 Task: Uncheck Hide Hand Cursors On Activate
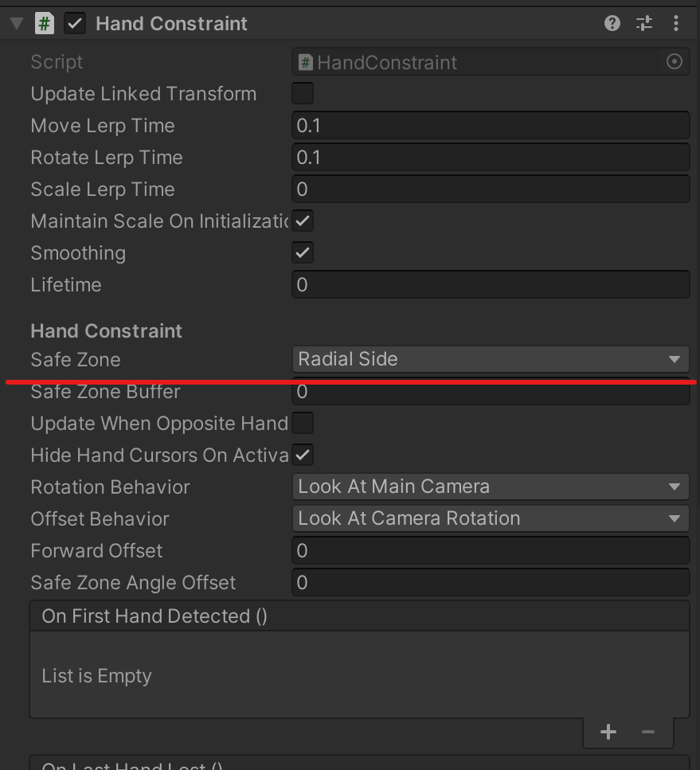[x=303, y=455]
